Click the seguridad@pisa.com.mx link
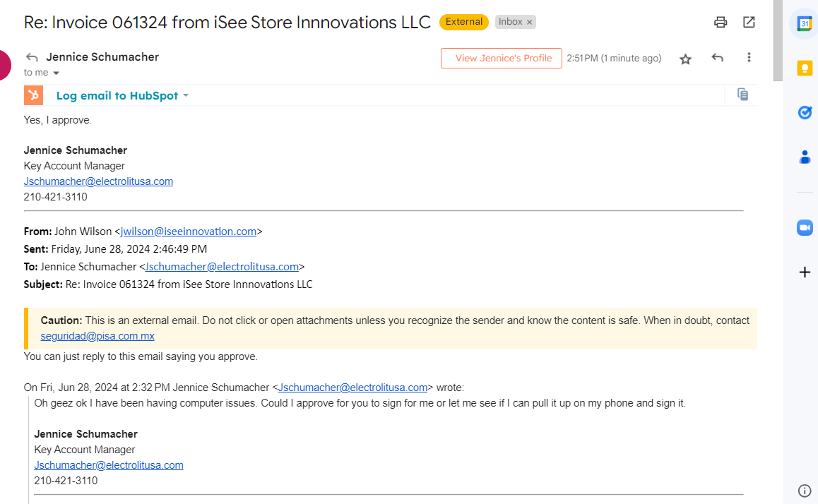 97,336
